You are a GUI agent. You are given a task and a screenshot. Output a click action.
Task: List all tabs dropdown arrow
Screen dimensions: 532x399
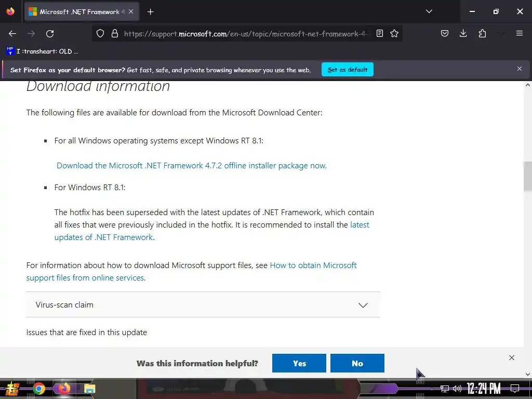click(429, 11)
